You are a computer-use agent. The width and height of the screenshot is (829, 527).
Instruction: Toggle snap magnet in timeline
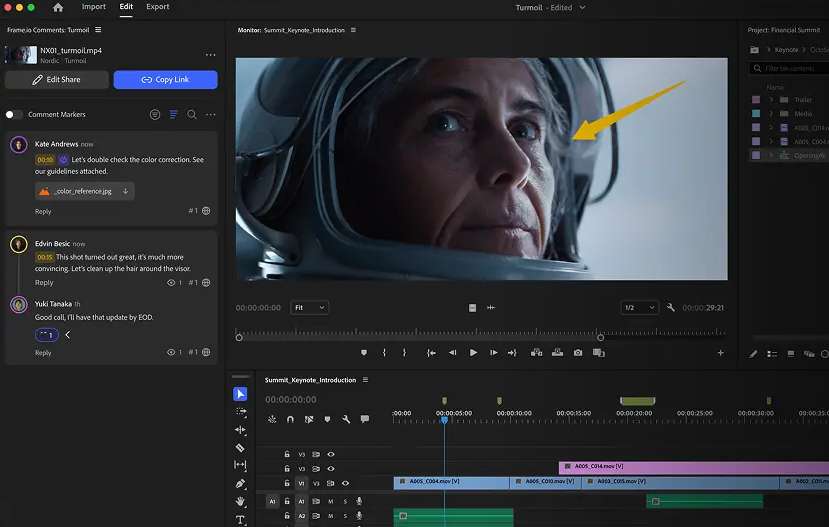[290, 419]
